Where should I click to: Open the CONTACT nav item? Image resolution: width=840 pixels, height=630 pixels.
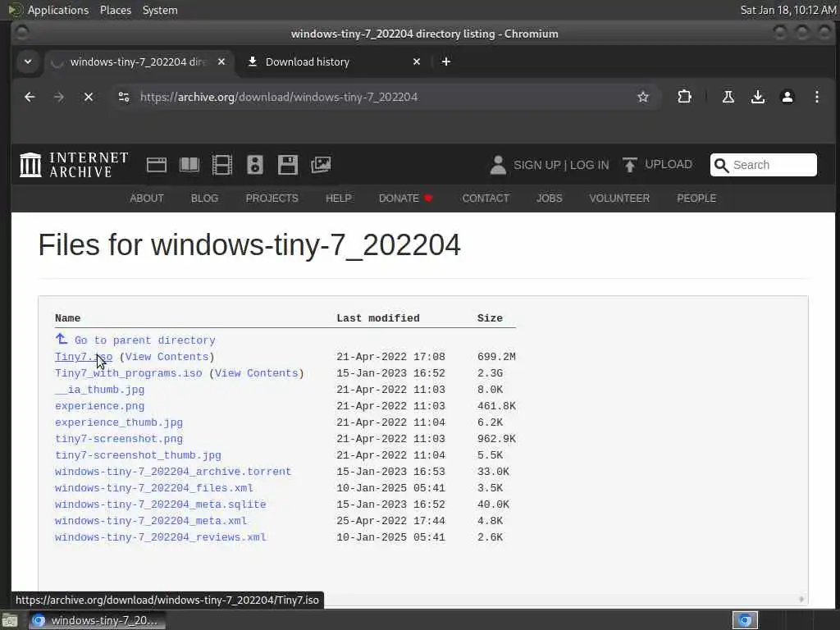point(486,199)
